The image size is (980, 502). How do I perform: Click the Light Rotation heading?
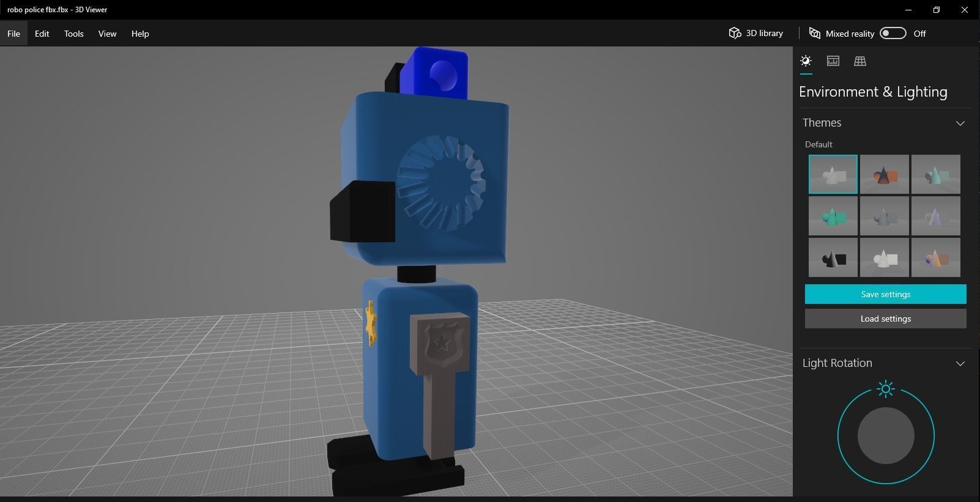(x=837, y=363)
